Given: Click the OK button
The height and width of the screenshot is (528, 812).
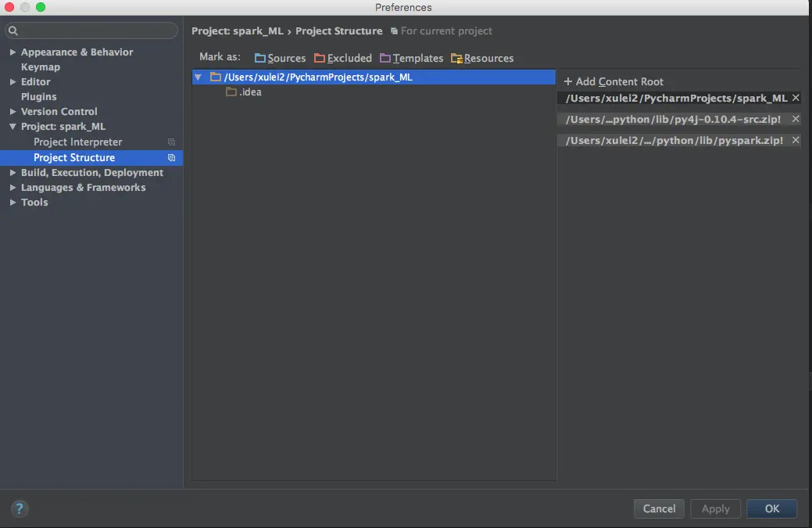Looking at the screenshot, I should pos(772,508).
